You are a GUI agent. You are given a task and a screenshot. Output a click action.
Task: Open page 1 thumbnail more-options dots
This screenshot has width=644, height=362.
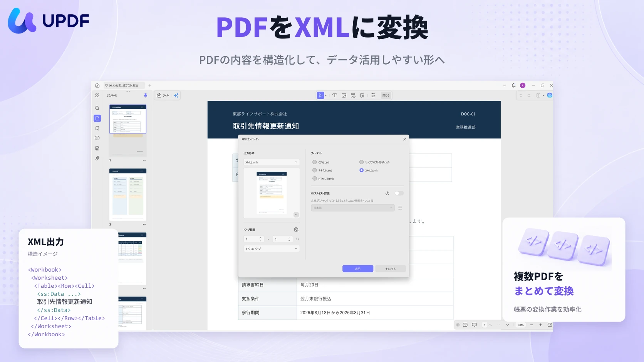[x=144, y=160]
